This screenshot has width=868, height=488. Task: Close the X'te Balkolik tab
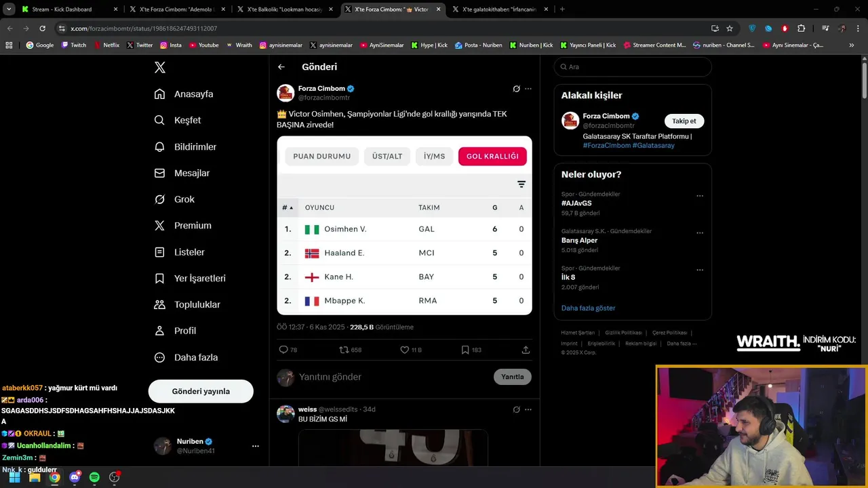click(331, 9)
